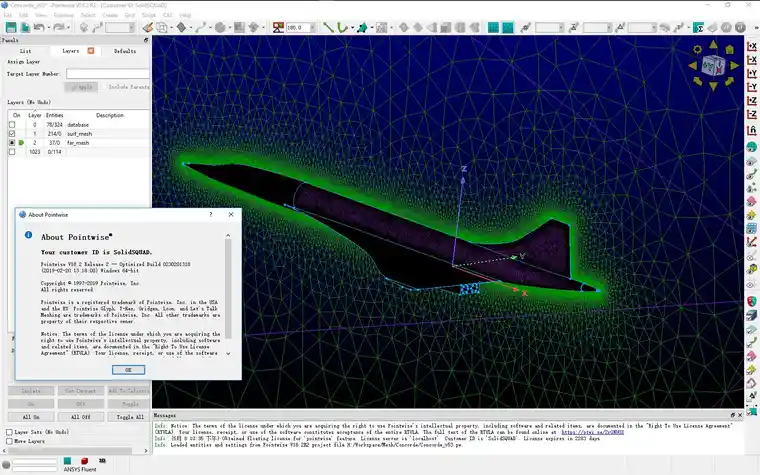Click the Undo arrow icon

(38, 27)
